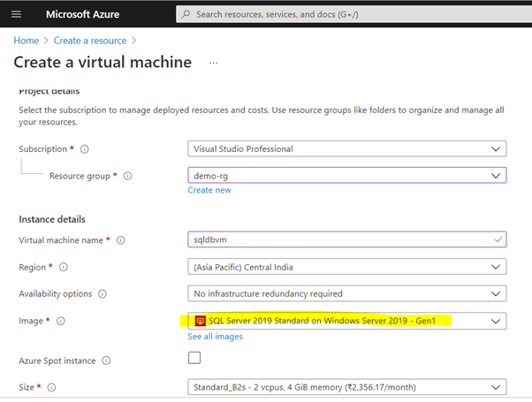Open Create a resource breadcrumb
The height and width of the screenshot is (402, 532).
[x=90, y=41]
